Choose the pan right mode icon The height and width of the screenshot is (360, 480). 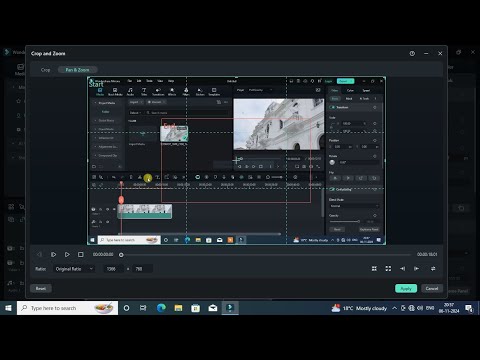pos(417,268)
